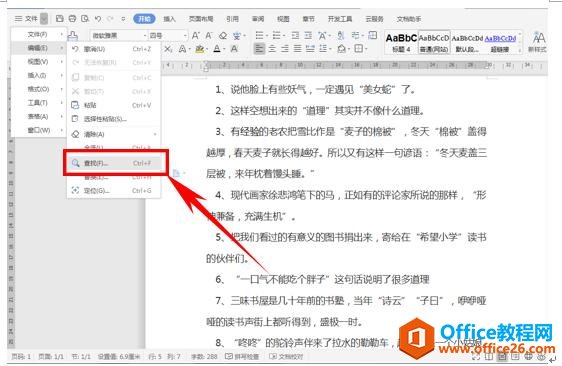Choose 选择性粘贴(S) from the edit menu

(x=114, y=119)
